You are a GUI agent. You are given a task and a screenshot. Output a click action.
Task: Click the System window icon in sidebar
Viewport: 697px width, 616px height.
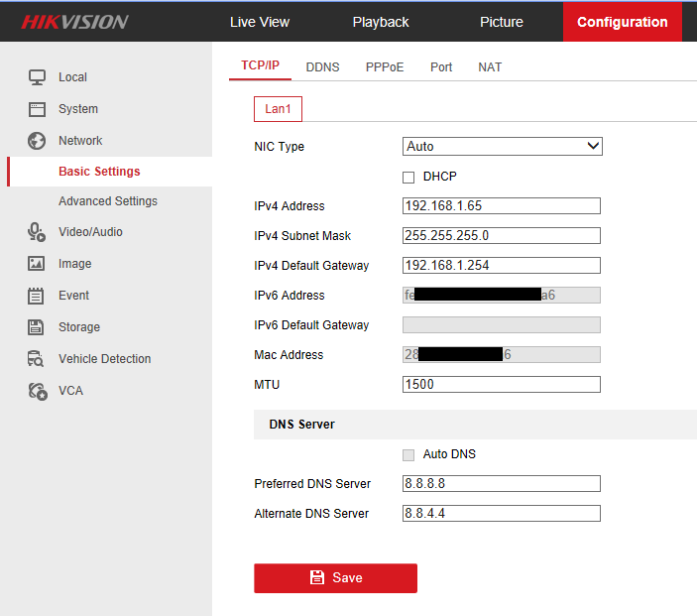37,109
